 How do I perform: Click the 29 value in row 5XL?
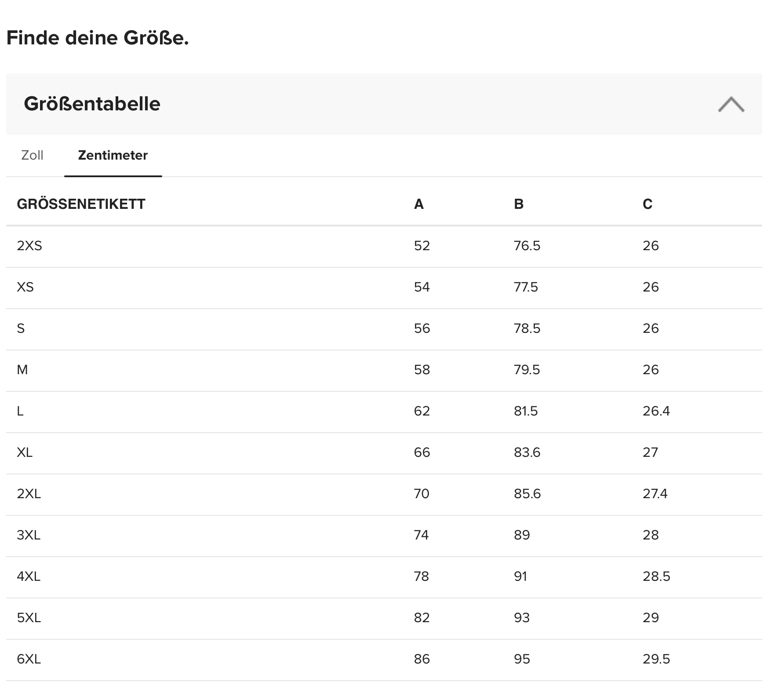[x=650, y=617]
